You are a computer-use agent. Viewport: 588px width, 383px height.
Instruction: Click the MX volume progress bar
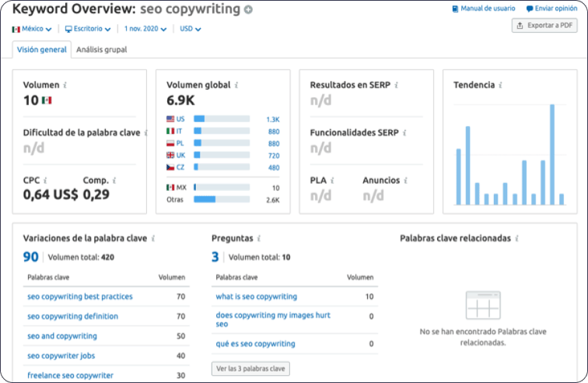(x=222, y=188)
